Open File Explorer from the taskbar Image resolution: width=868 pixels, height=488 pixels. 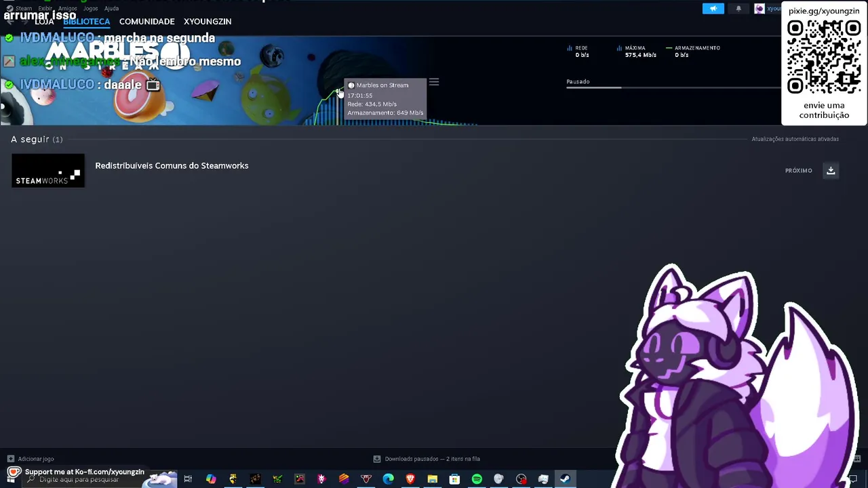coord(432,479)
